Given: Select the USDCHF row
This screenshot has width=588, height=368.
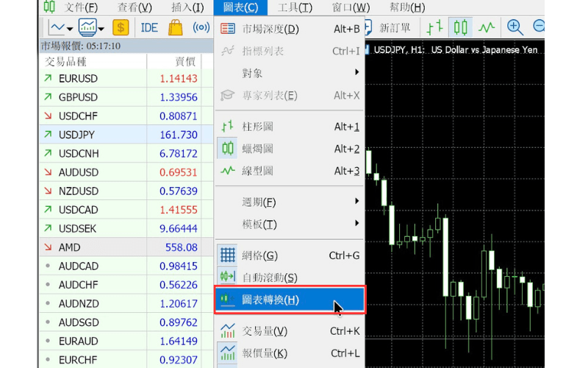Looking at the screenshot, I should pyautogui.click(x=126, y=116).
